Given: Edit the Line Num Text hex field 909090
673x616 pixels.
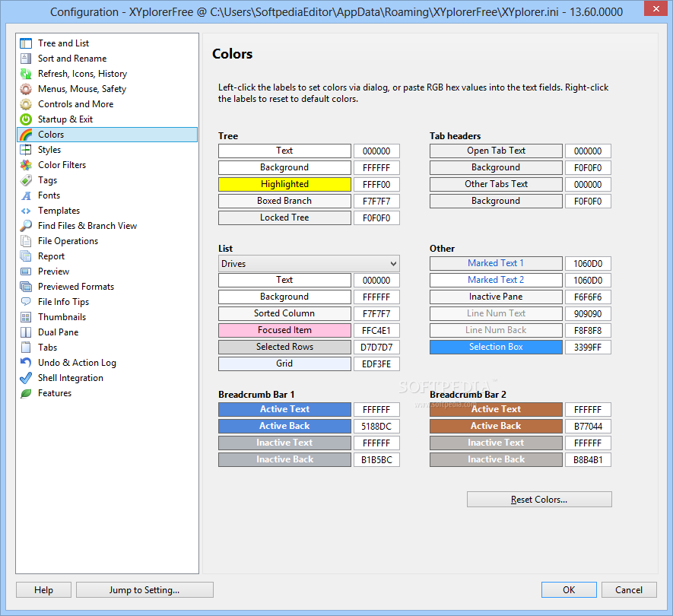Looking at the screenshot, I should click(588, 314).
